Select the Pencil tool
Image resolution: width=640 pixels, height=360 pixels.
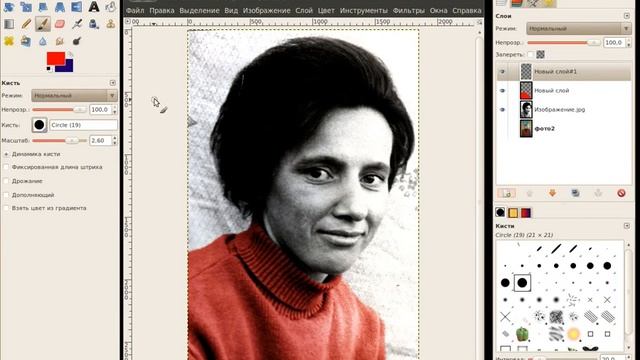point(26,24)
